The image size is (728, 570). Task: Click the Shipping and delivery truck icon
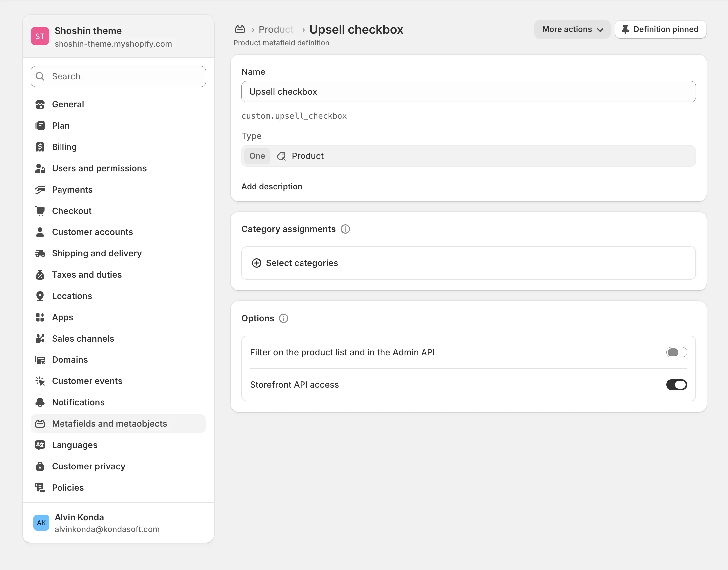40,253
